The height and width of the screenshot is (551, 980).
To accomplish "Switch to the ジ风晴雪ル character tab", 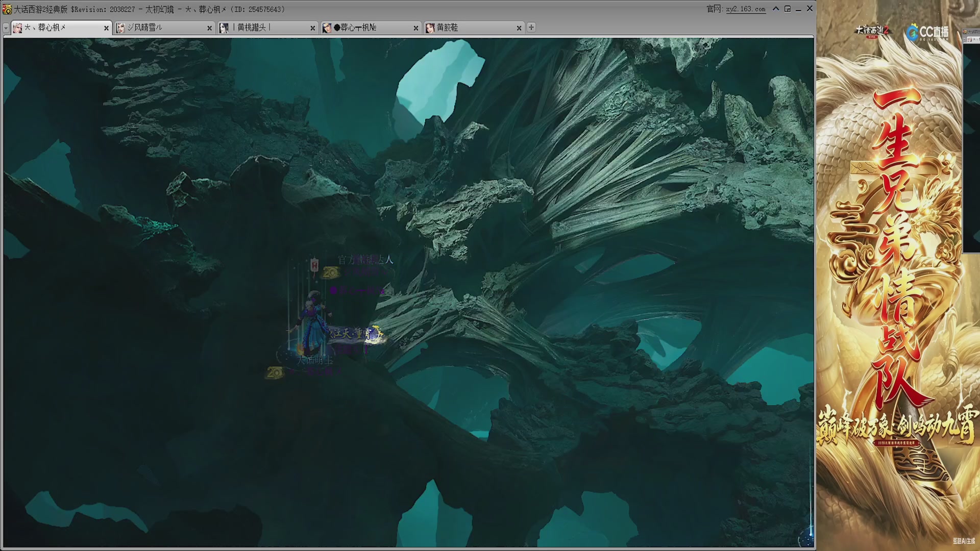I will pos(164,28).
